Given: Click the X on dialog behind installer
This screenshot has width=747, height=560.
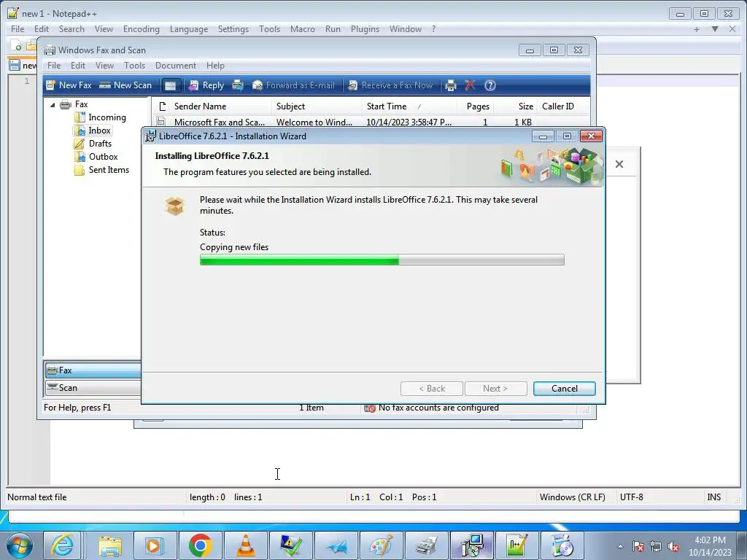Looking at the screenshot, I should [619, 164].
